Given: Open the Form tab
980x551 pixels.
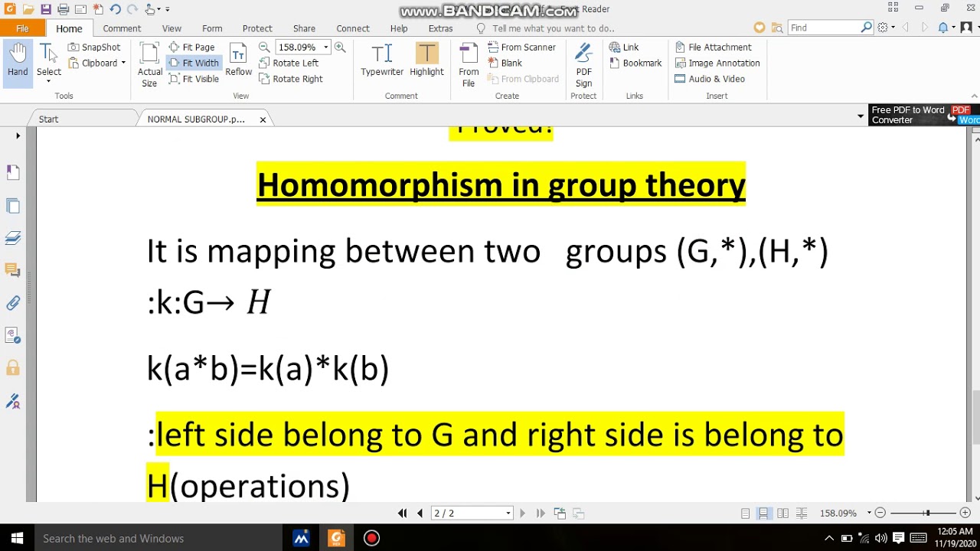Looking at the screenshot, I should tap(212, 28).
